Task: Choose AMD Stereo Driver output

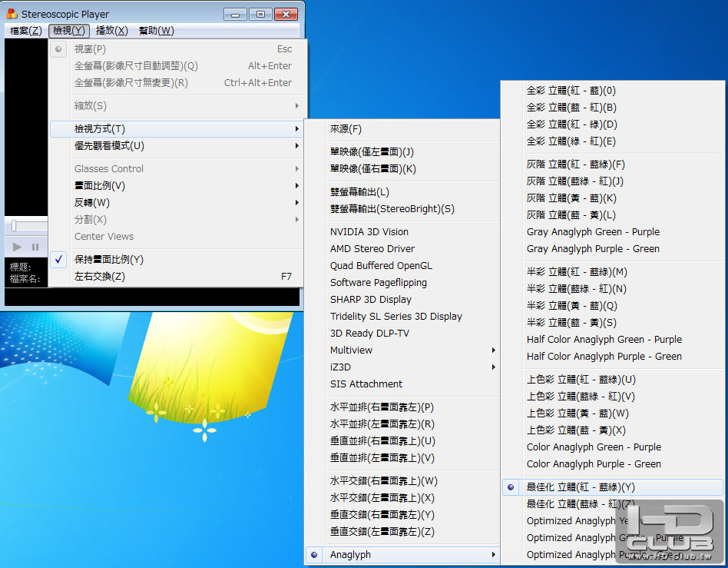Action: point(402,249)
